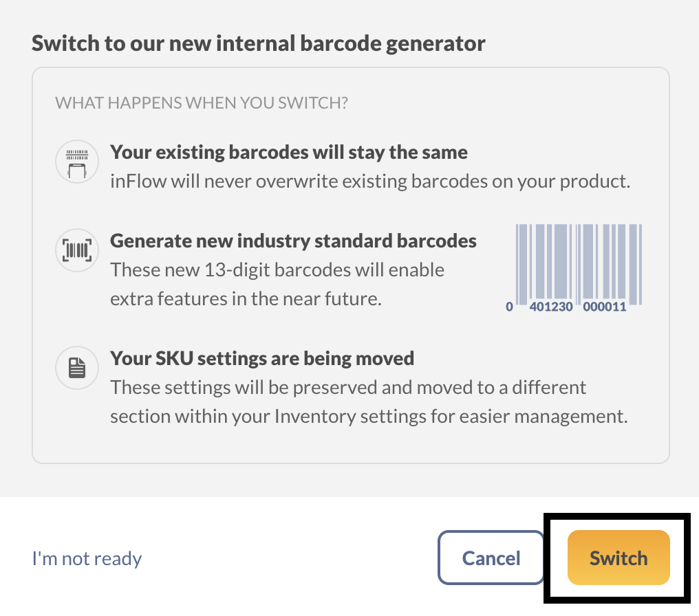Click the barcode digits reading 401230 000011
Image resolution: width=699 pixels, height=616 pixels.
click(x=575, y=307)
